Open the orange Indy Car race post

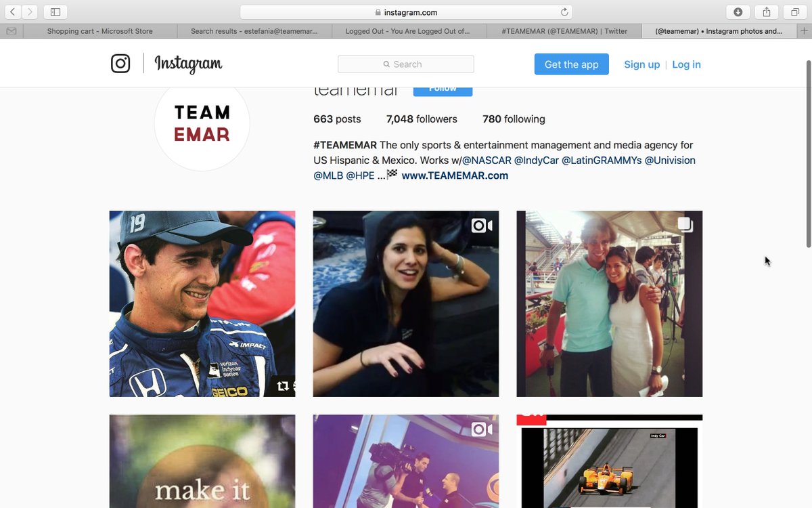click(x=610, y=461)
